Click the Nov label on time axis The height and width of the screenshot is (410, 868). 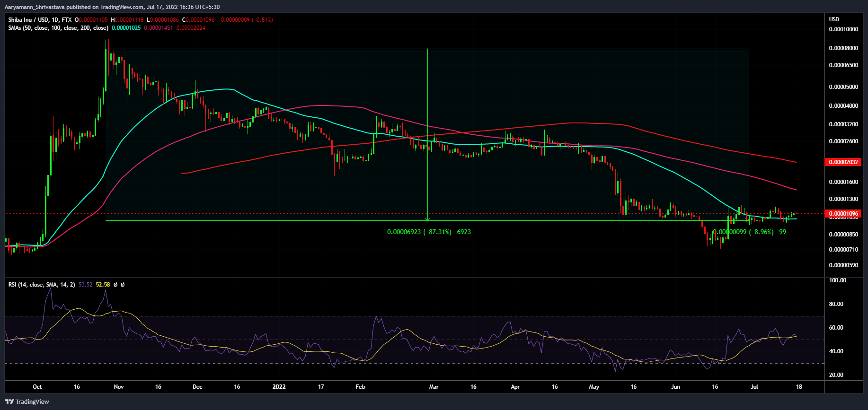119,387
